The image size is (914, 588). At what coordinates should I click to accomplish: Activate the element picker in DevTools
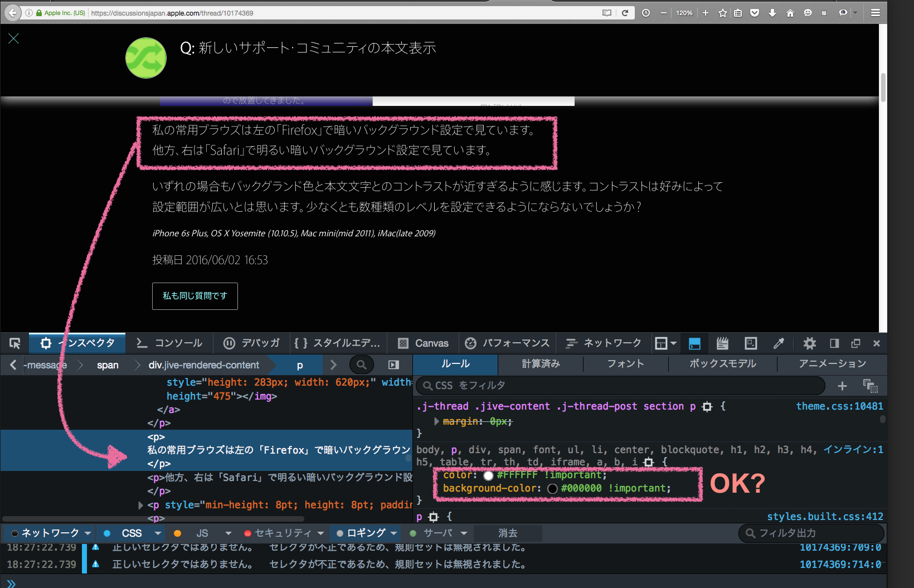pos(15,343)
